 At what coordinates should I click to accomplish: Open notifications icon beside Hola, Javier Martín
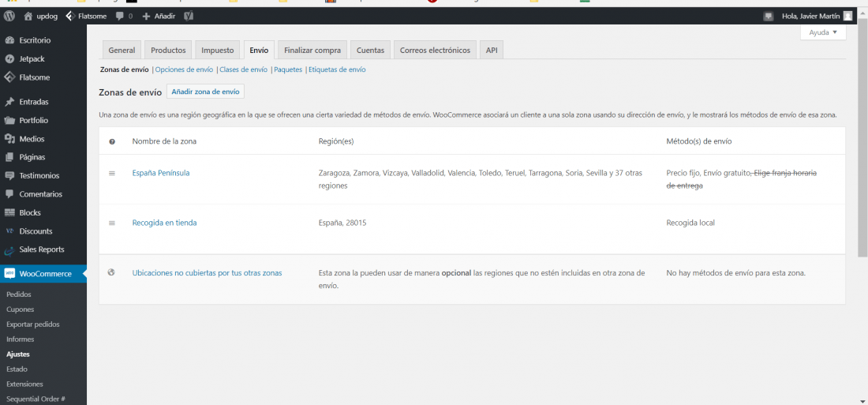(768, 16)
